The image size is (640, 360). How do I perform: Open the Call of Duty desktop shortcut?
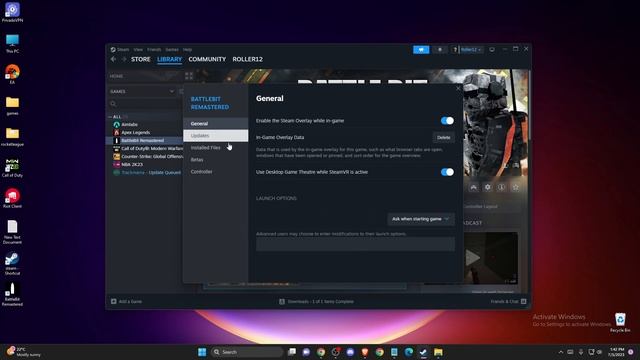coord(12,167)
